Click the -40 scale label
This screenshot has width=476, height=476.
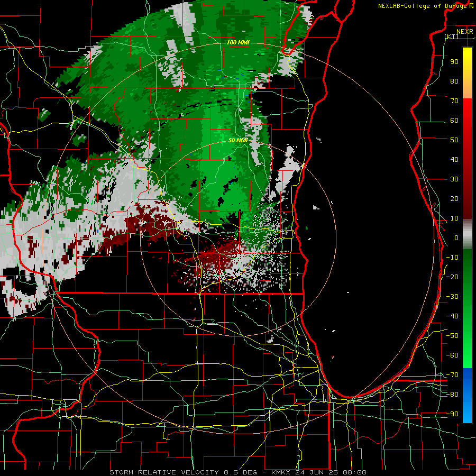452,316
